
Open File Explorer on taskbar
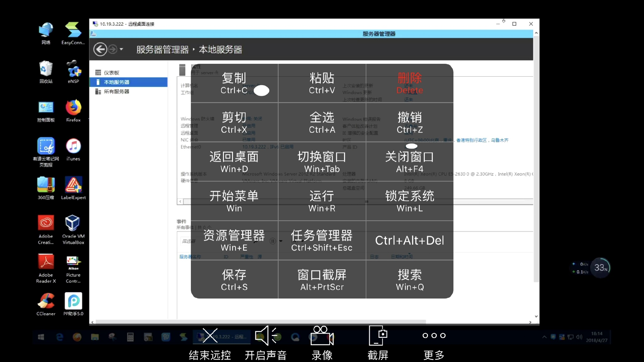coord(95,337)
